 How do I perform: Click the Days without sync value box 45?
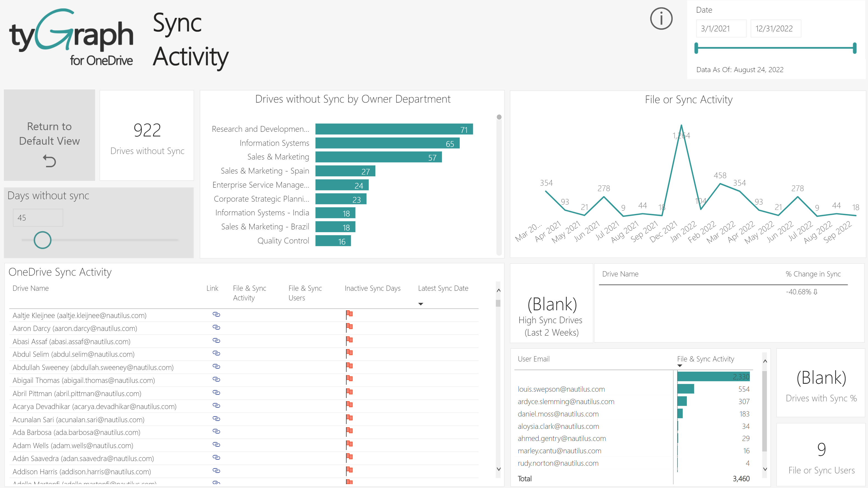coord(38,218)
